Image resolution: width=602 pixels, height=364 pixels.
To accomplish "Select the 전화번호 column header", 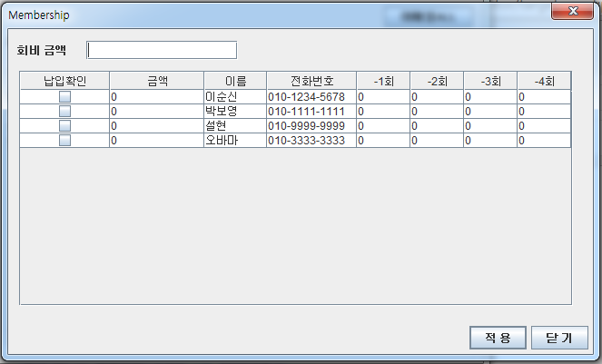I will click(x=311, y=81).
